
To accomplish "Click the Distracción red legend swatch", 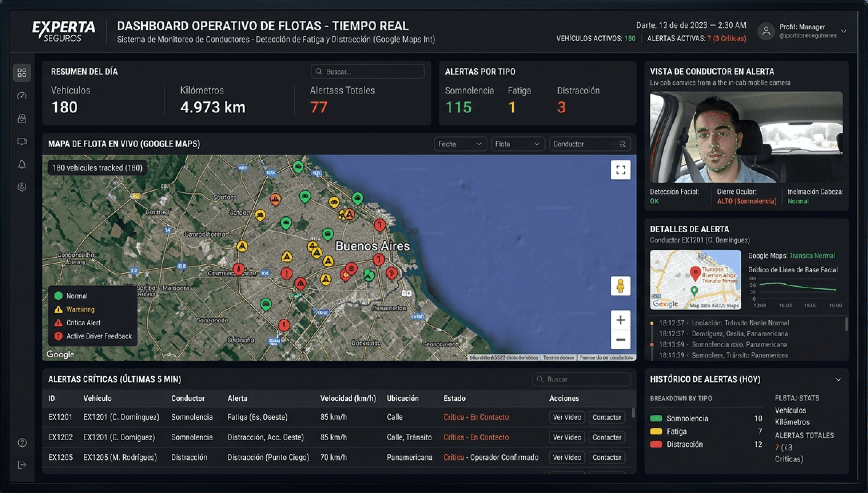I will tap(656, 444).
